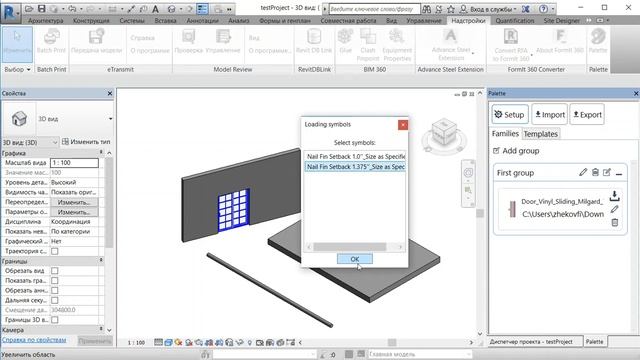Screen dimensions: 640x360
Task: Collapse the Границы properties section
Action: point(101,260)
